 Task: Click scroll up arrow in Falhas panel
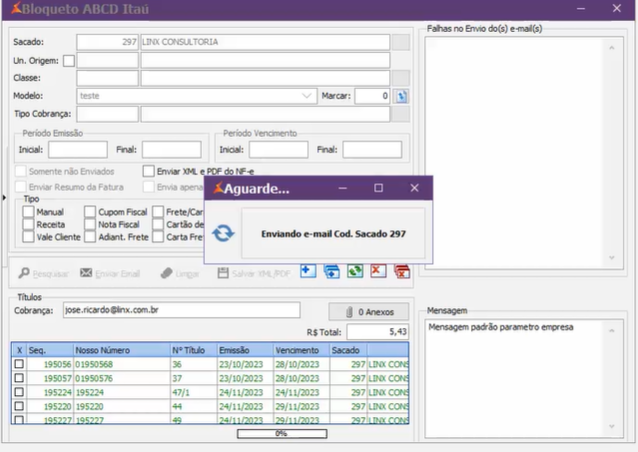(612, 48)
